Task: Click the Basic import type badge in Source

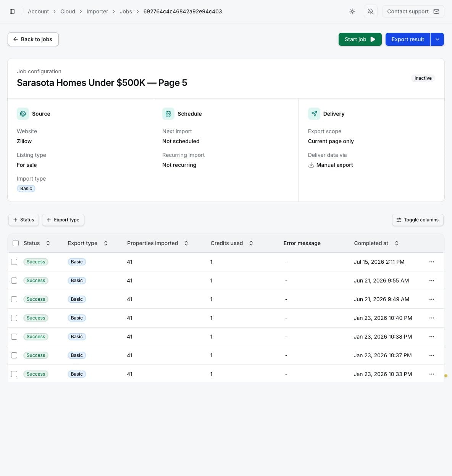Action: (x=26, y=189)
